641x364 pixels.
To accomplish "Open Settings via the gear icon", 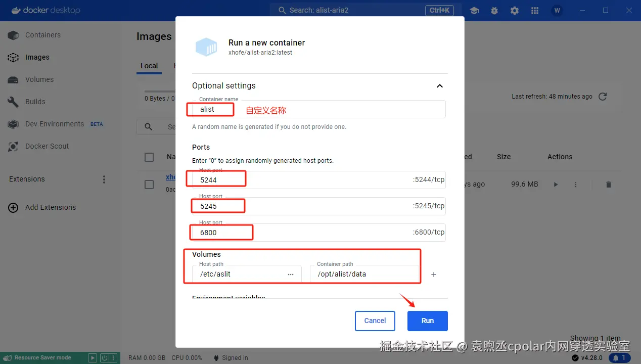I will 515,11.
